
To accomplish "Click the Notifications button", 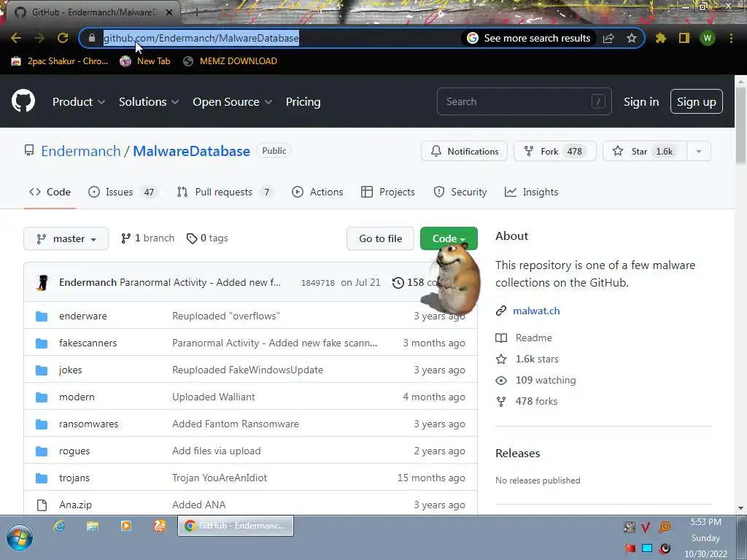I will 465,152.
